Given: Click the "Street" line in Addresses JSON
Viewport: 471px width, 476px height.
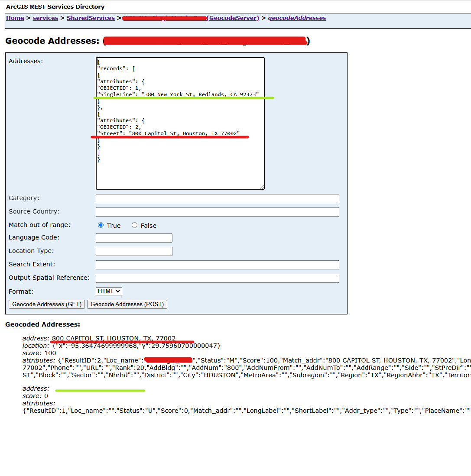Looking at the screenshot, I should (169, 133).
